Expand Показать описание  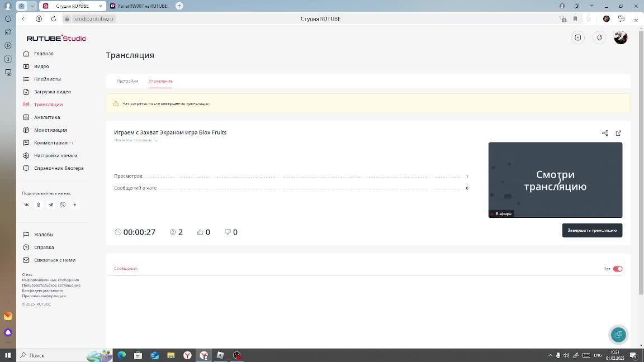tap(135, 140)
